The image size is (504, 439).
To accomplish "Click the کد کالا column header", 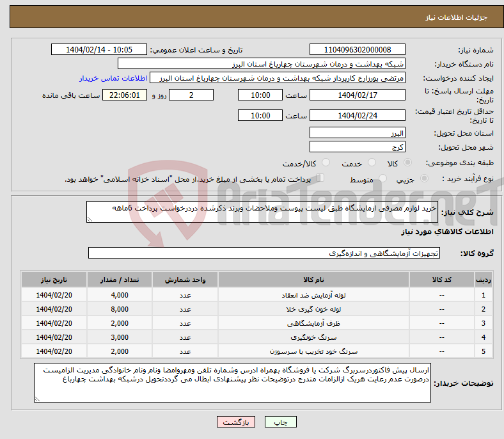I will 442,280.
